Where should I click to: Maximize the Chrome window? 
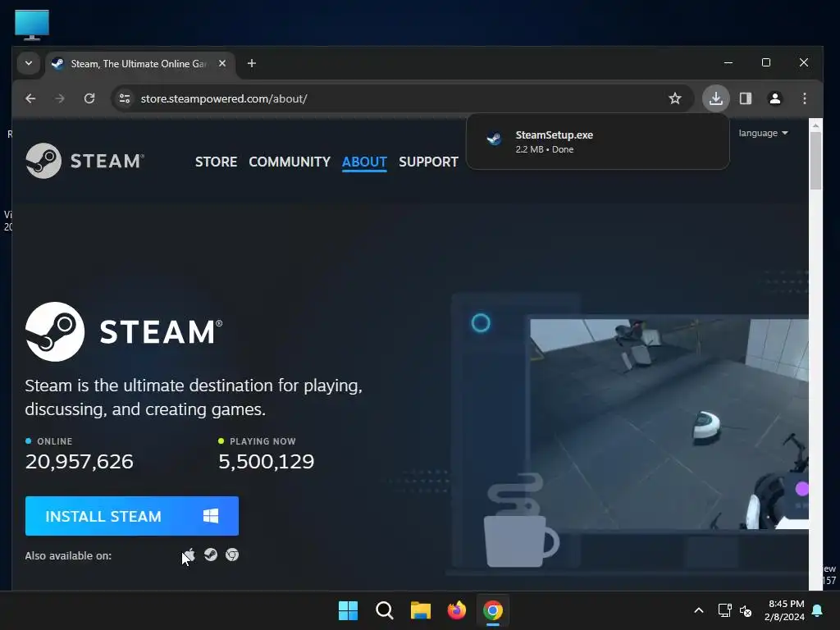[x=766, y=62]
